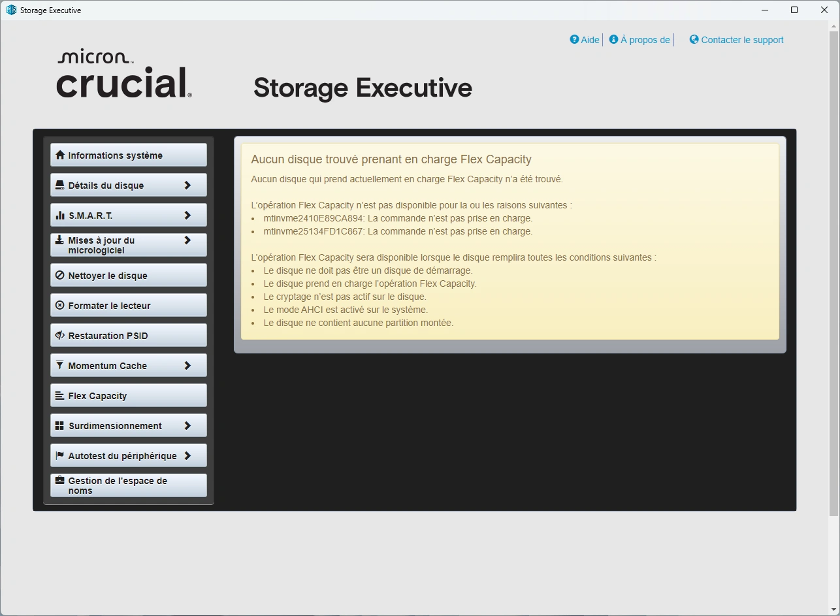Screen dimensions: 840x616
Task: Click the flag icon beside Autotest du périphérique
Action: pos(60,455)
